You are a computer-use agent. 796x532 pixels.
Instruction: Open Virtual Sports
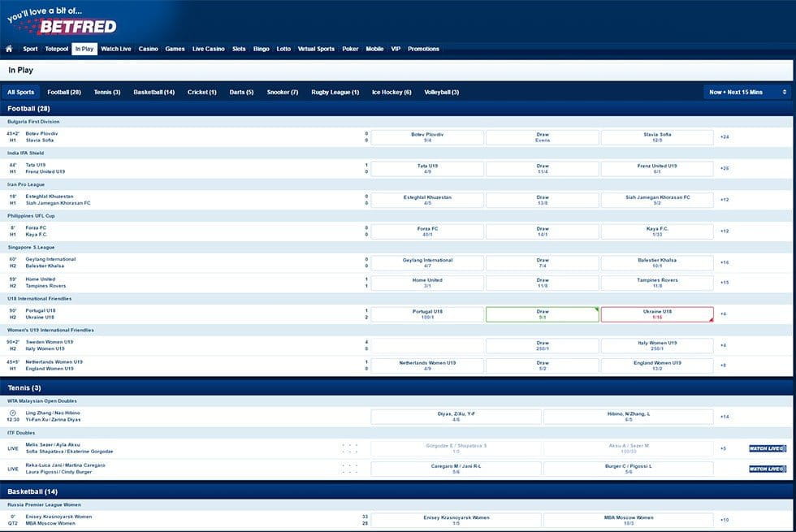click(316, 49)
